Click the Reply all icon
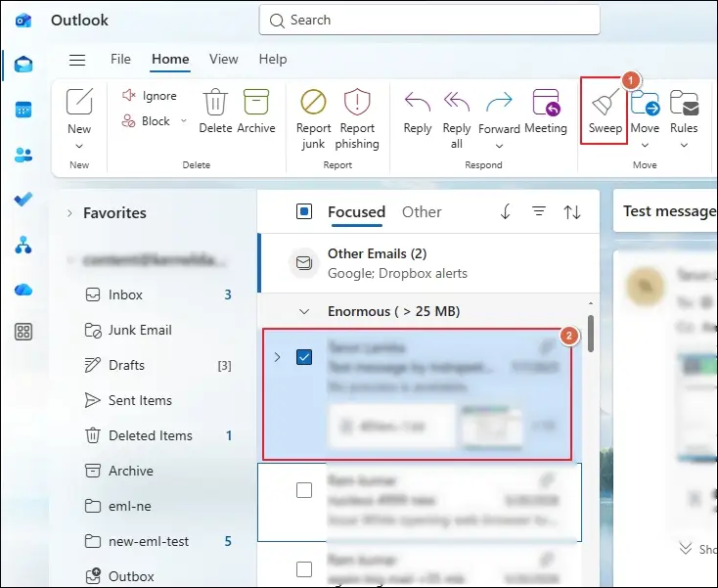Viewport: 718px width, 588px height. (x=457, y=102)
